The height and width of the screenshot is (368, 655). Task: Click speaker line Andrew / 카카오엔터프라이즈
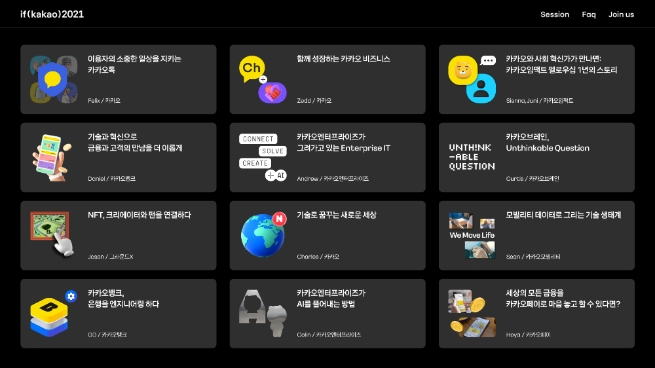point(333,179)
